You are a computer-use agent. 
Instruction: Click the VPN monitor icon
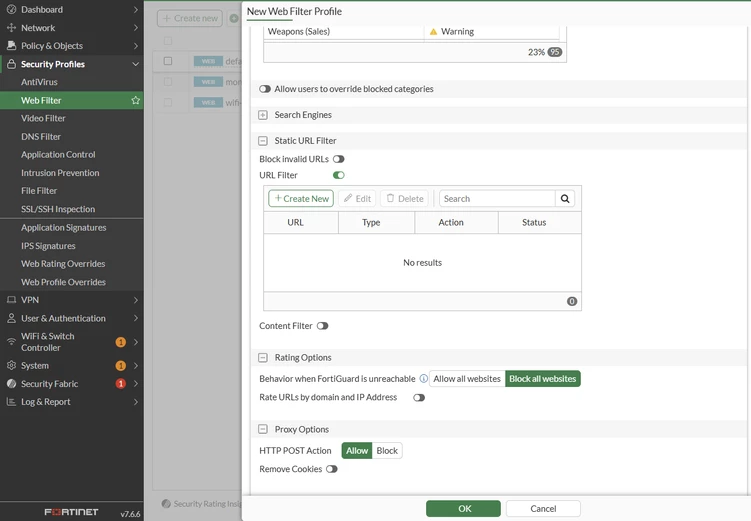[x=11, y=300]
